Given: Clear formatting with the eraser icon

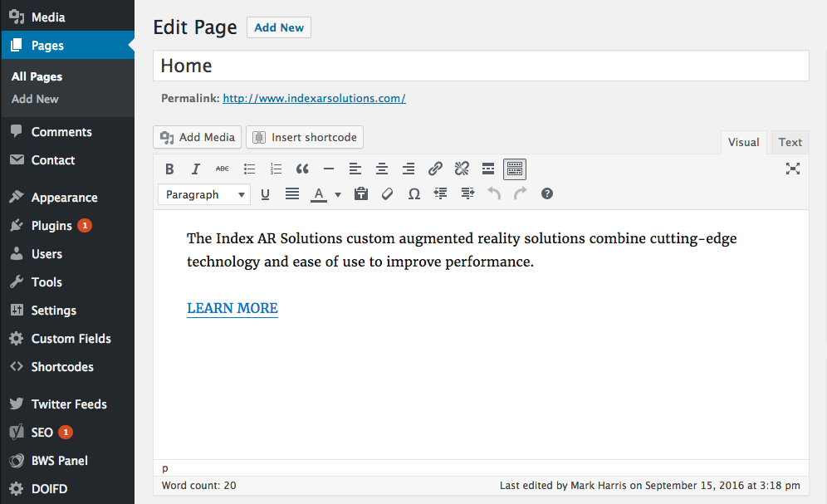Looking at the screenshot, I should tap(387, 194).
